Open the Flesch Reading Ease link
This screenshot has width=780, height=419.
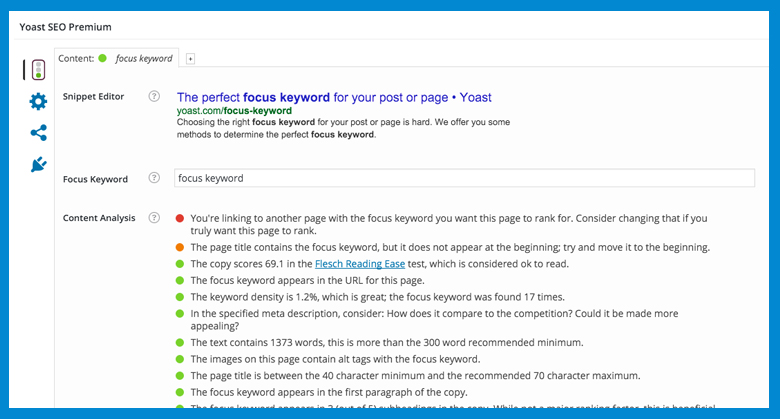coord(360,264)
